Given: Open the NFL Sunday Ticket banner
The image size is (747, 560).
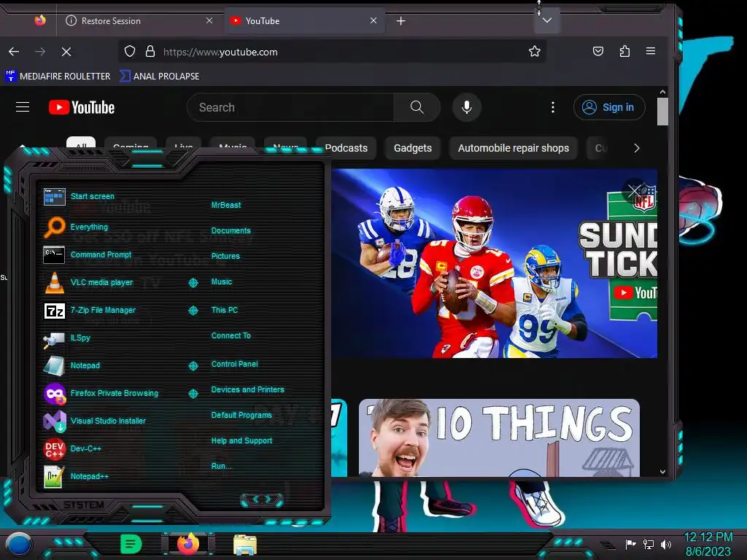Looking at the screenshot, I should 495,262.
